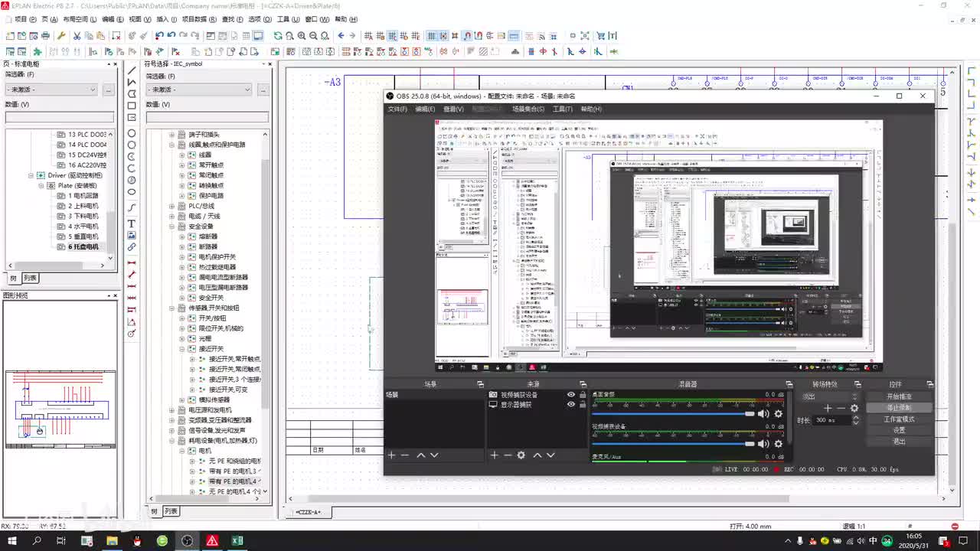Mute 桌面音频 using speaker icon

(763, 414)
